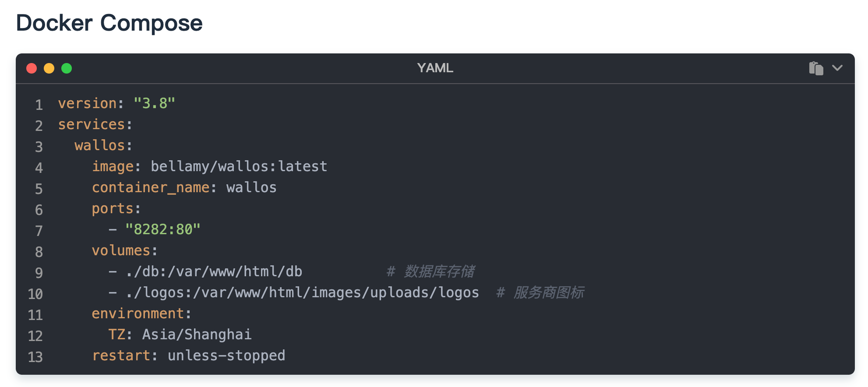Image resolution: width=868 pixels, height=387 pixels.
Task: Click line number 1 in gutter
Action: point(39,105)
